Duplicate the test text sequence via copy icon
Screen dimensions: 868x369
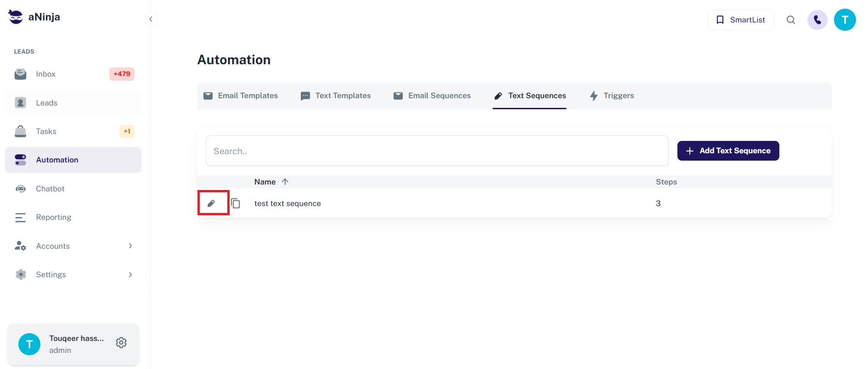coord(236,203)
